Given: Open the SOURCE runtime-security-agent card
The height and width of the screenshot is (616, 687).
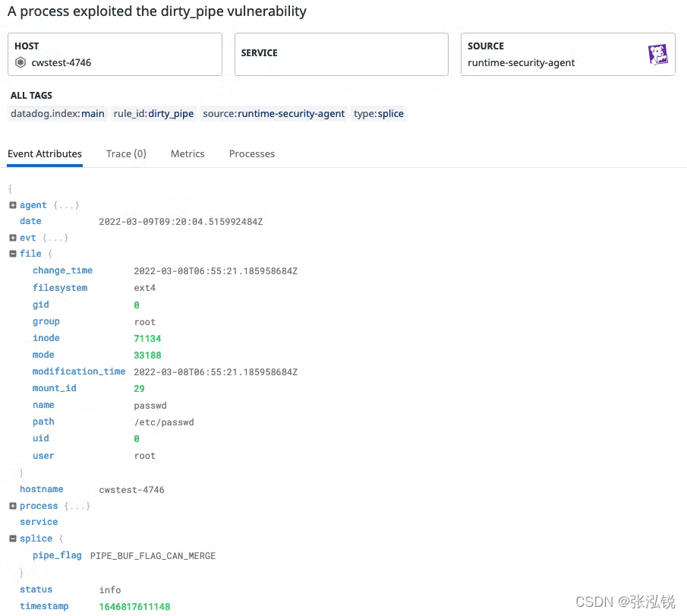Looking at the screenshot, I should tap(568, 55).
